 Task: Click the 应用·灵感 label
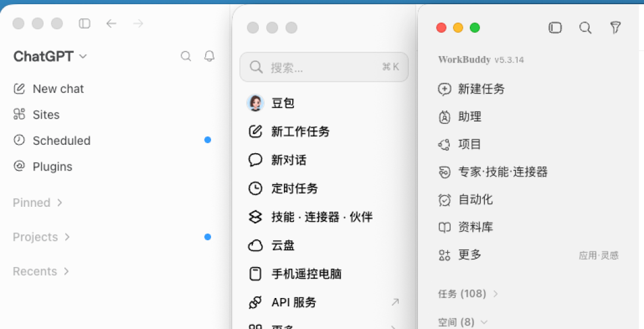point(599,256)
